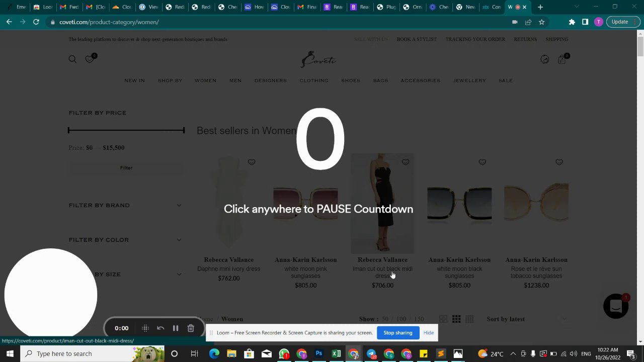The image size is (644, 362).
Task: Hide the Loom sharing notification
Action: click(429, 333)
